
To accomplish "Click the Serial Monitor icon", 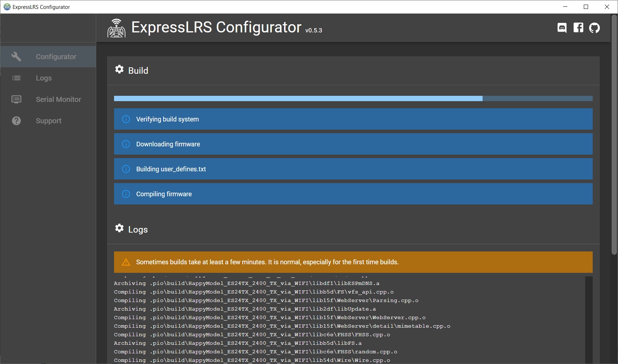I will (16, 99).
